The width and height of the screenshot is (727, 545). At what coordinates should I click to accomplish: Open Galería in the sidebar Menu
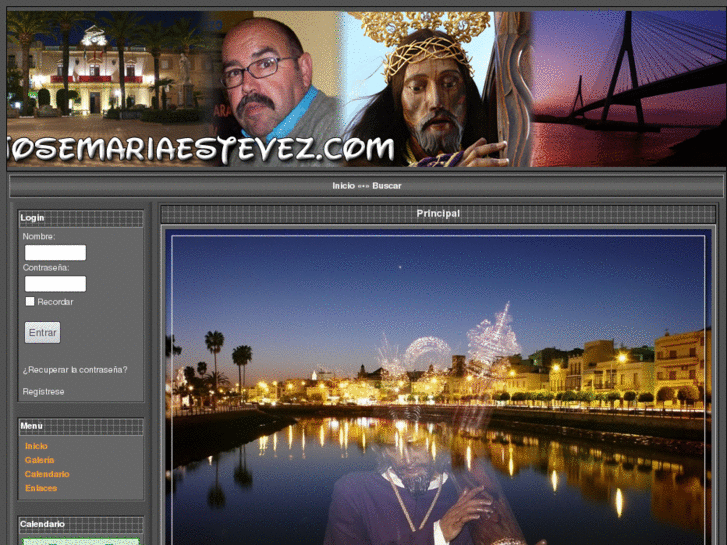tap(39, 460)
